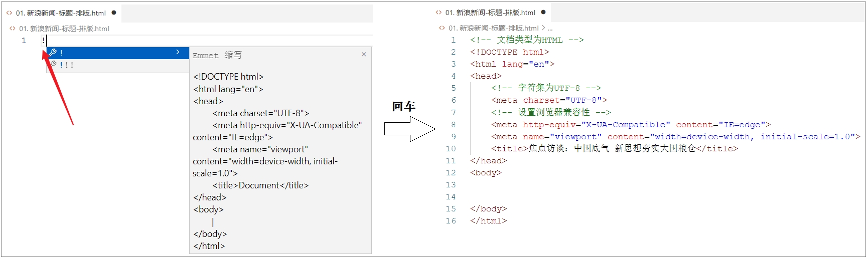The image size is (868, 259).
Task: Switch to the right editor's html file tab
Action: point(490,13)
